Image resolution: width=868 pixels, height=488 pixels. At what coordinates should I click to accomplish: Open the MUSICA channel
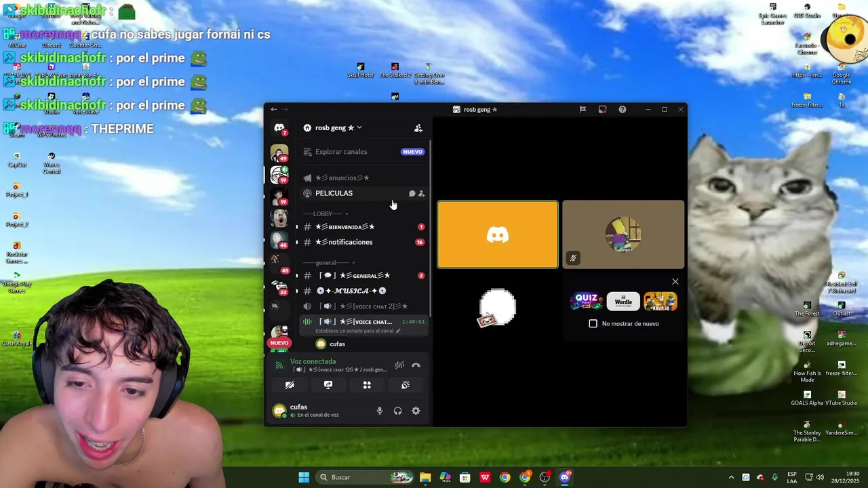pyautogui.click(x=363, y=291)
